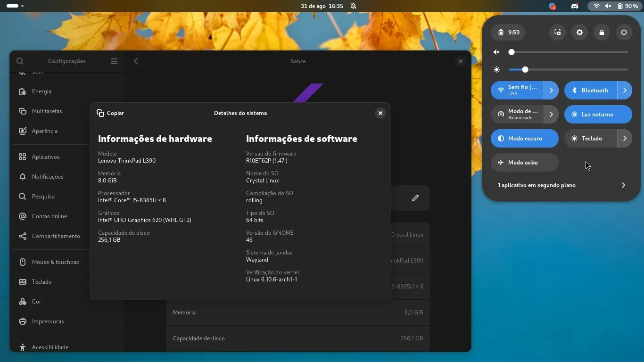Click the screen brightness slider
Screen dimensions: 644x362
pyautogui.click(x=568, y=70)
